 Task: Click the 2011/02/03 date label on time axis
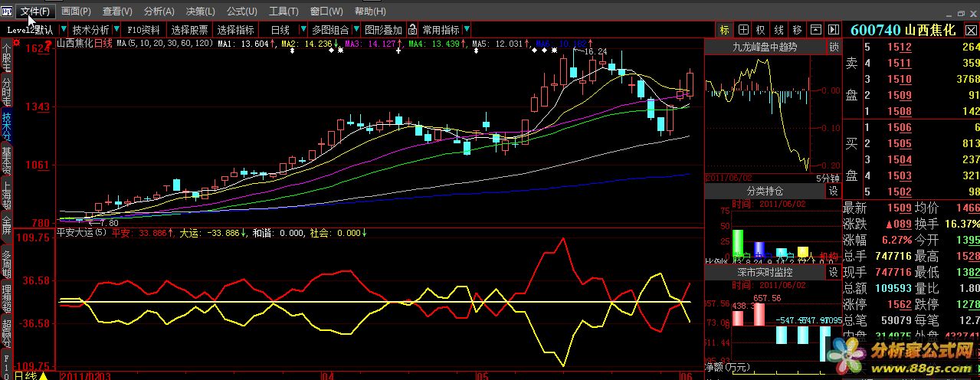click(x=85, y=376)
